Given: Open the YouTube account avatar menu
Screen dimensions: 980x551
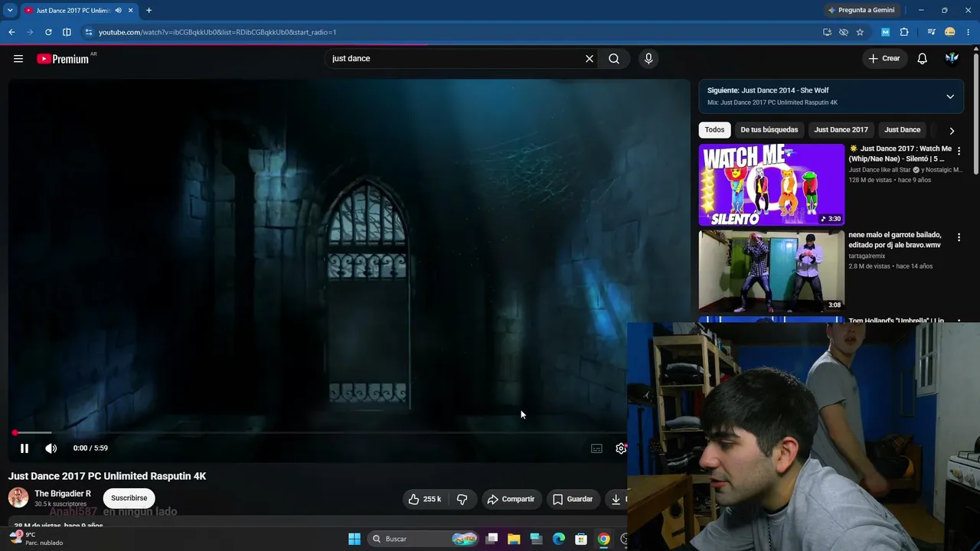Looking at the screenshot, I should point(952,59).
